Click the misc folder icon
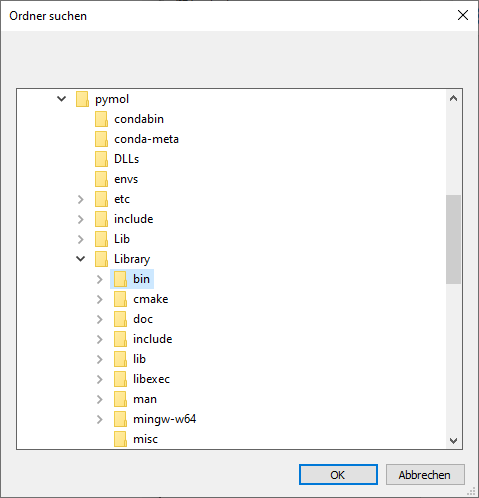 [x=120, y=439]
